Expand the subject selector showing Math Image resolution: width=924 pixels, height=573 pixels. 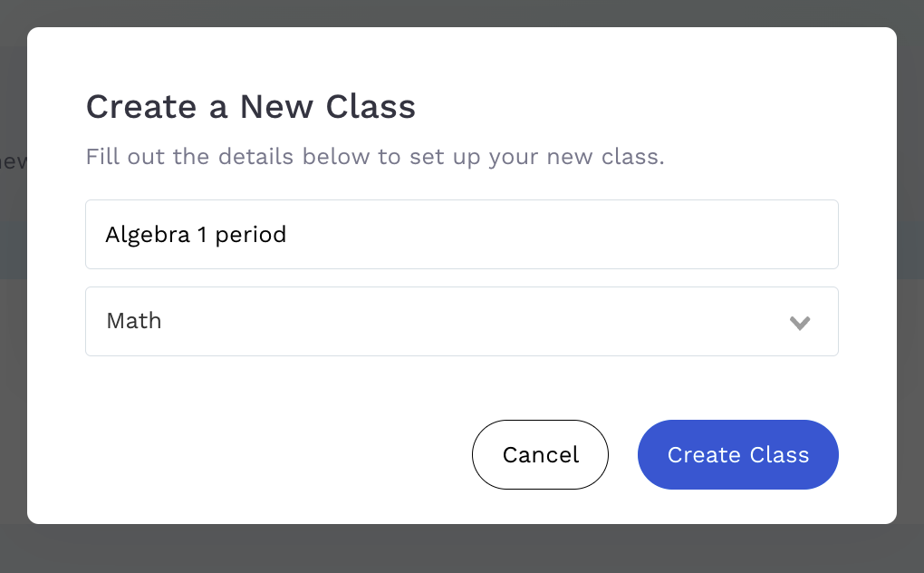tap(461, 322)
